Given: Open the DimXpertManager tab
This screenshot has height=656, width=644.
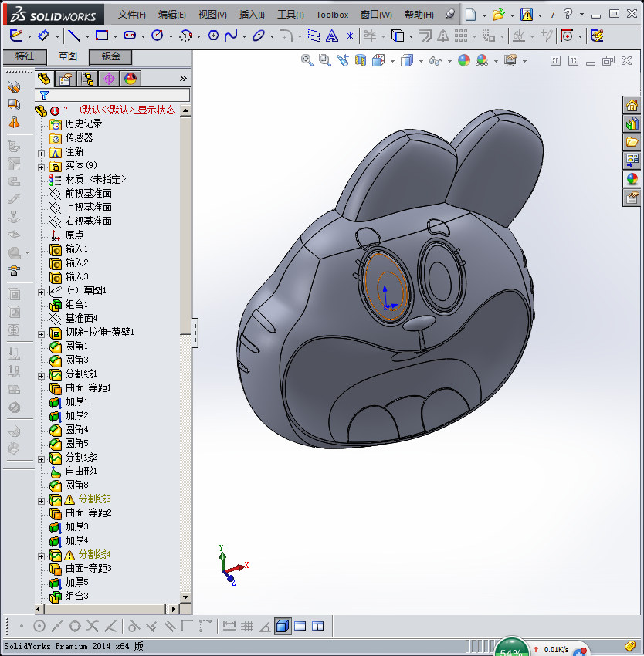Looking at the screenshot, I should (109, 79).
